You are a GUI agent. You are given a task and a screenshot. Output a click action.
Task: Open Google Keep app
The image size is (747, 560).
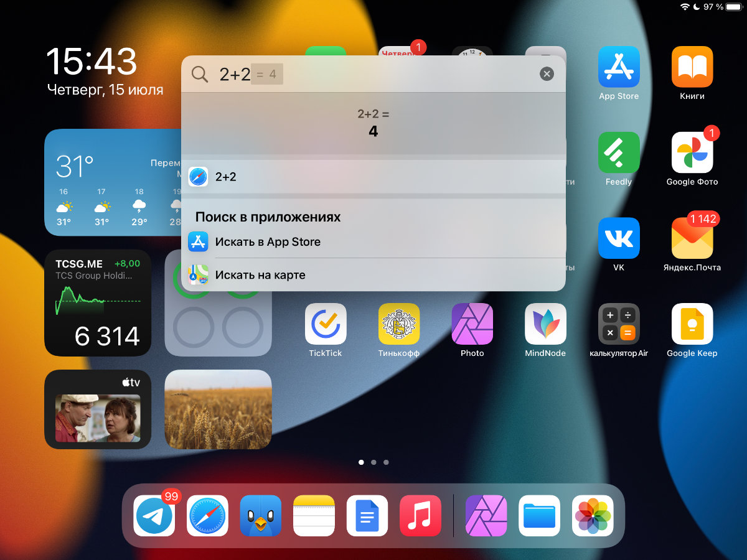coord(692,324)
